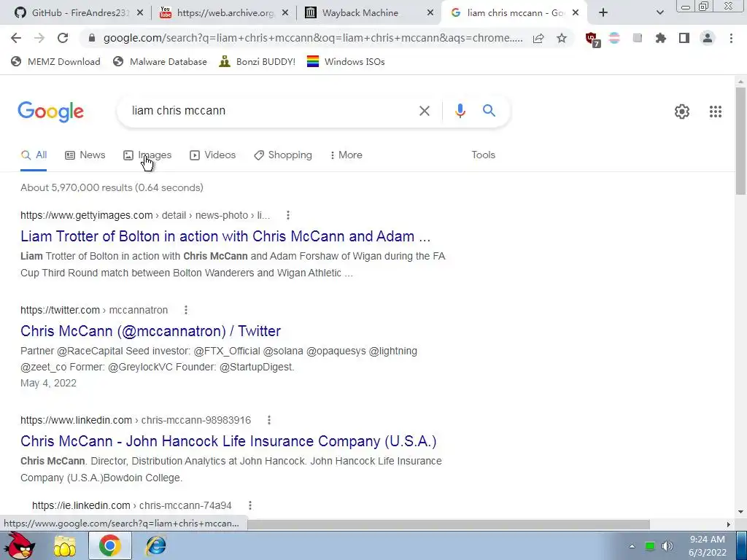Open Google quick settings gear
Viewport: 747px width, 560px height.
coord(682,112)
